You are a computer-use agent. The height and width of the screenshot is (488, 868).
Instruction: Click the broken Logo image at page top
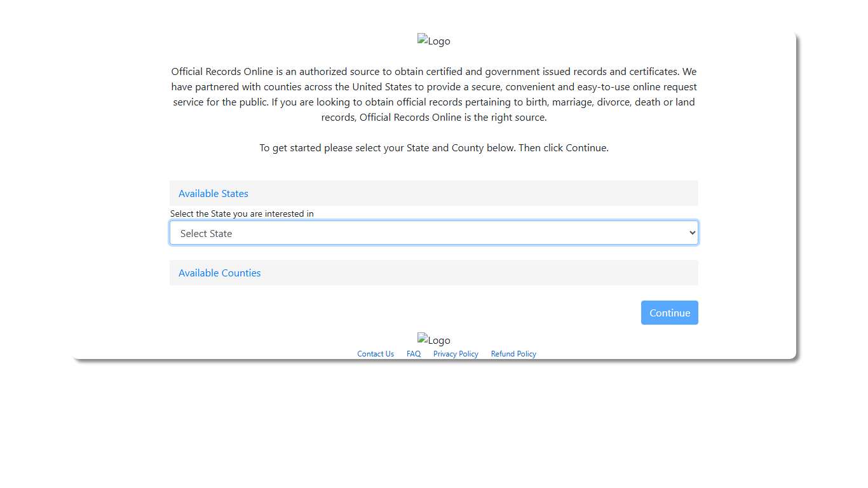(433, 41)
